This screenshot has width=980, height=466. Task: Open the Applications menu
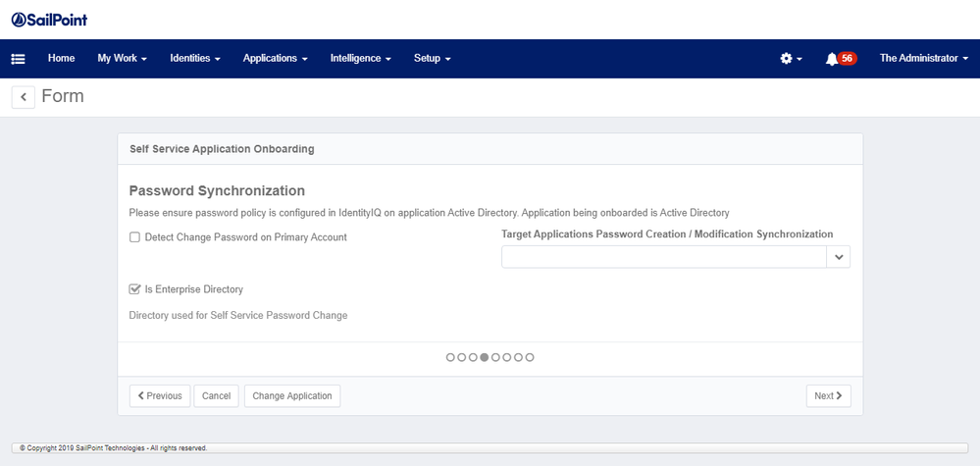click(x=275, y=59)
